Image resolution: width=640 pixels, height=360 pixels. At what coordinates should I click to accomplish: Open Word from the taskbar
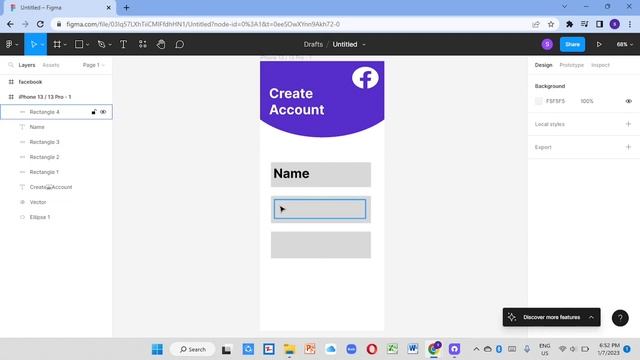(x=413, y=349)
